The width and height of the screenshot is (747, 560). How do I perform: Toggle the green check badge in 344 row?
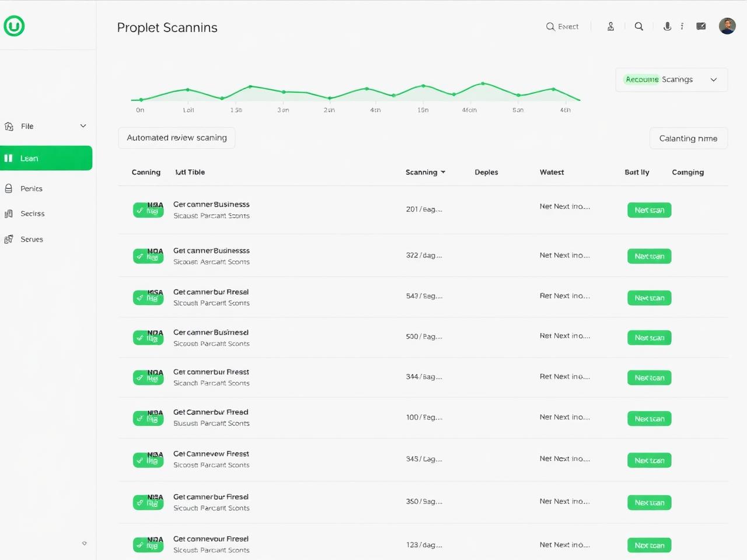pyautogui.click(x=148, y=377)
